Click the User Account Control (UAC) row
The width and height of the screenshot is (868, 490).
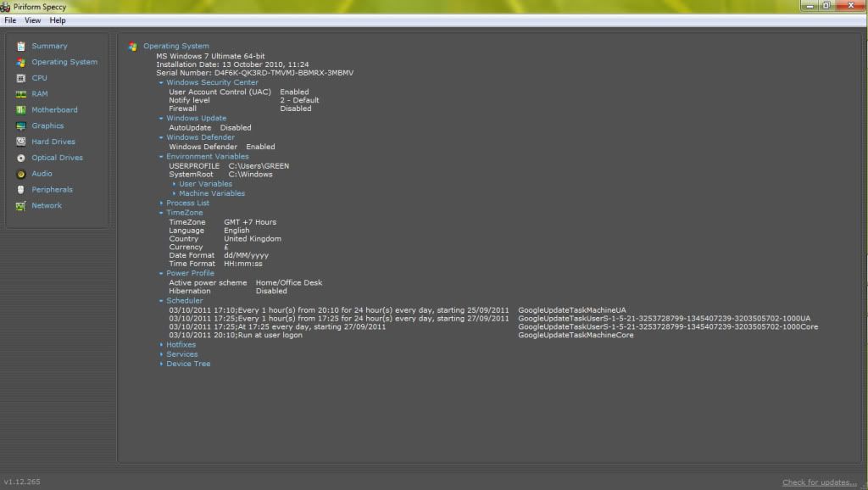tap(238, 92)
